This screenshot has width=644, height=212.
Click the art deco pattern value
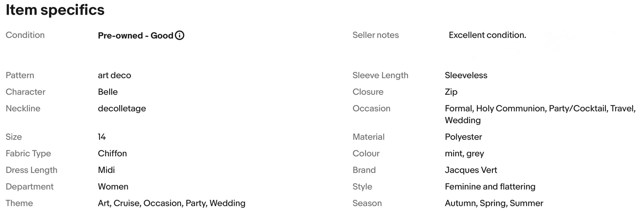(115, 75)
